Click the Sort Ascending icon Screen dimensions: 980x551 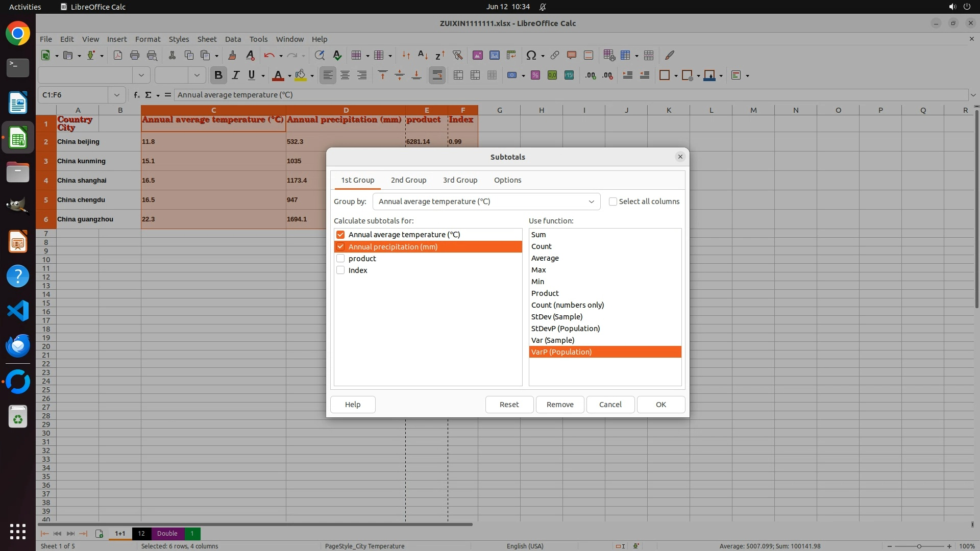pyautogui.click(x=423, y=55)
